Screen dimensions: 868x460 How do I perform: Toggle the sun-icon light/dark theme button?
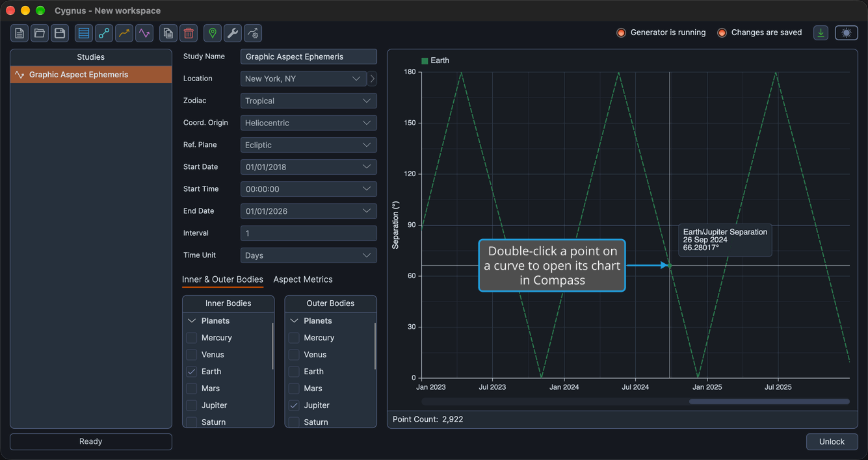847,32
